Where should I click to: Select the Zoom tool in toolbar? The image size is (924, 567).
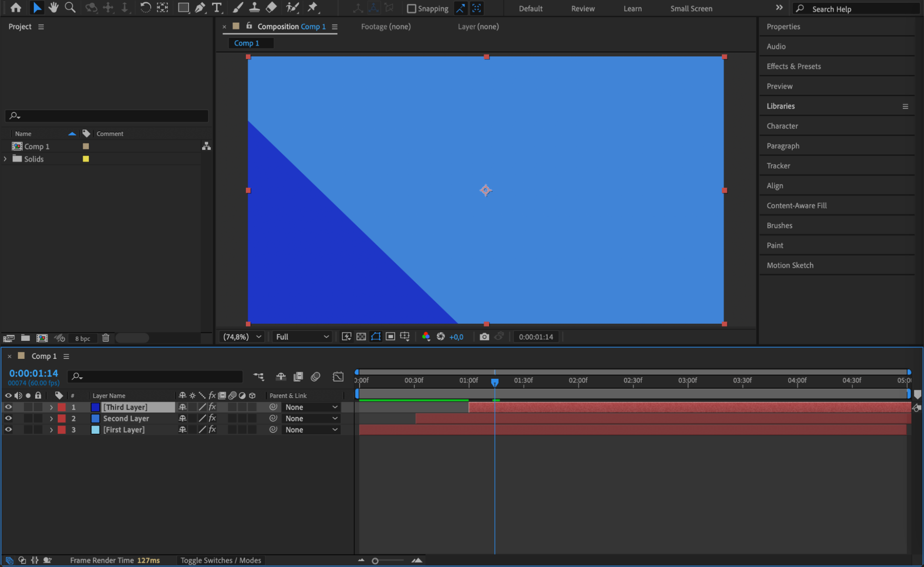pyautogui.click(x=70, y=7)
